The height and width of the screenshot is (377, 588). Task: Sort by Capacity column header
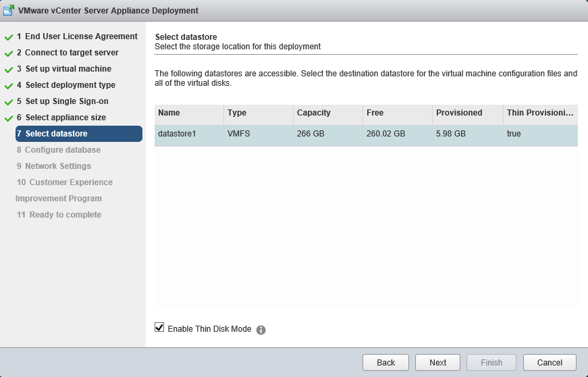click(x=327, y=114)
